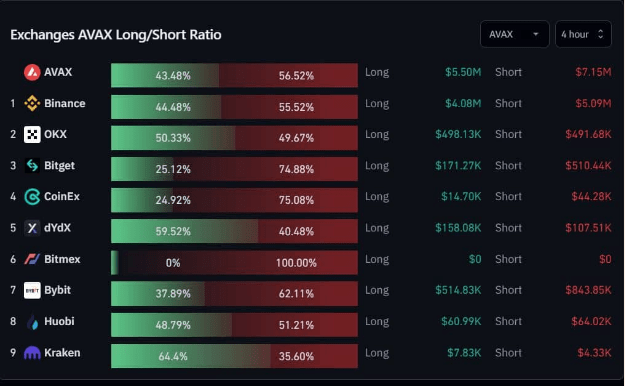Click the Bitget logo icon
The height and width of the screenshot is (386, 625).
click(x=32, y=165)
